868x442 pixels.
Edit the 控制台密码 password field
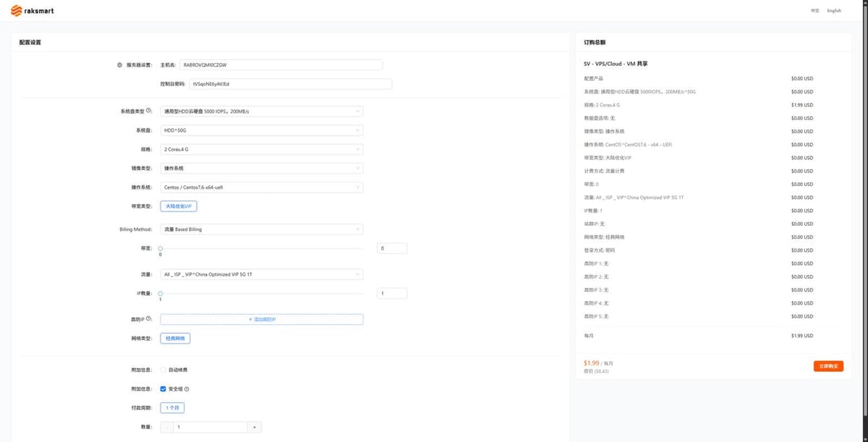[x=291, y=84]
